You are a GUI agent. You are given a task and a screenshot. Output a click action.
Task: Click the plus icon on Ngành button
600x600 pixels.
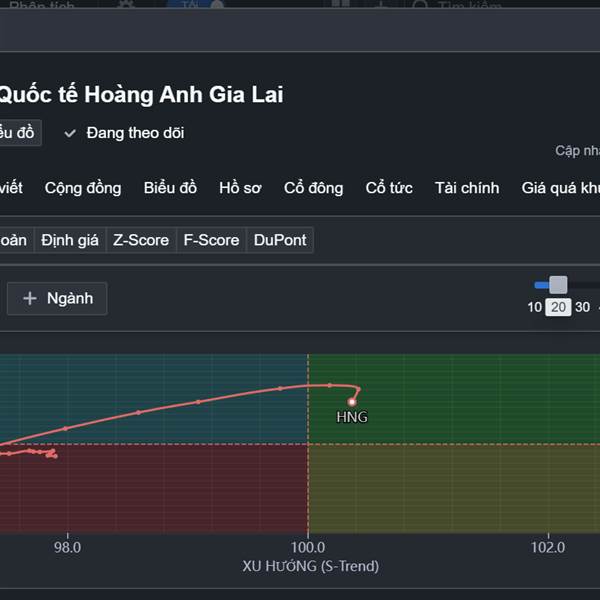click(30, 298)
